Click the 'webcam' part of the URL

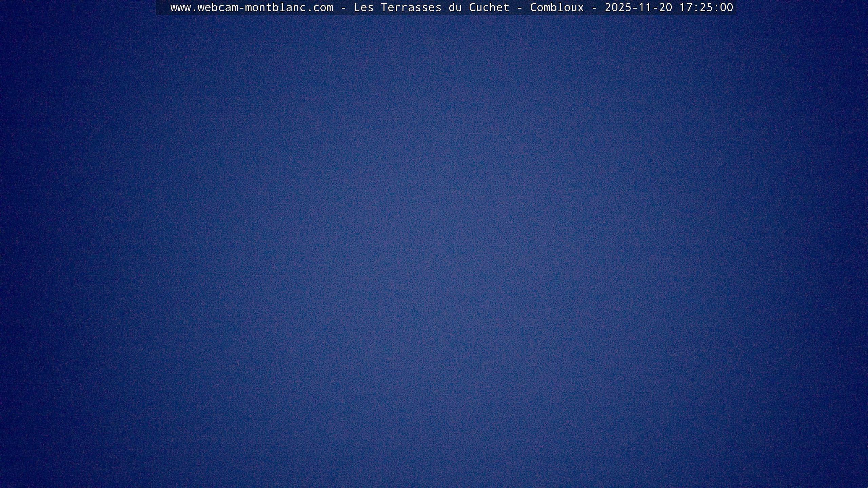(218, 7)
